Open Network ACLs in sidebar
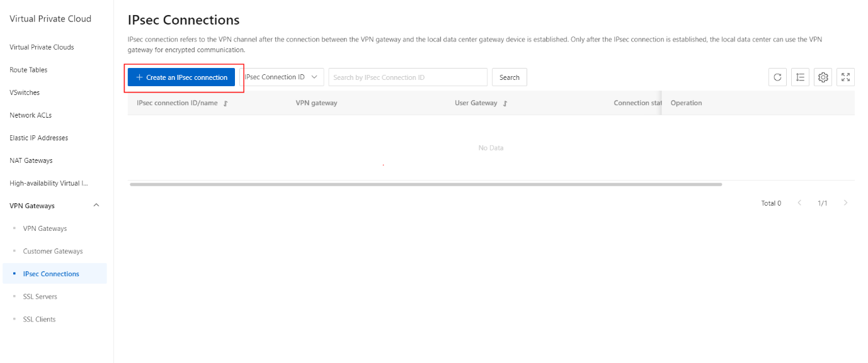The width and height of the screenshot is (868, 363). coord(30,115)
